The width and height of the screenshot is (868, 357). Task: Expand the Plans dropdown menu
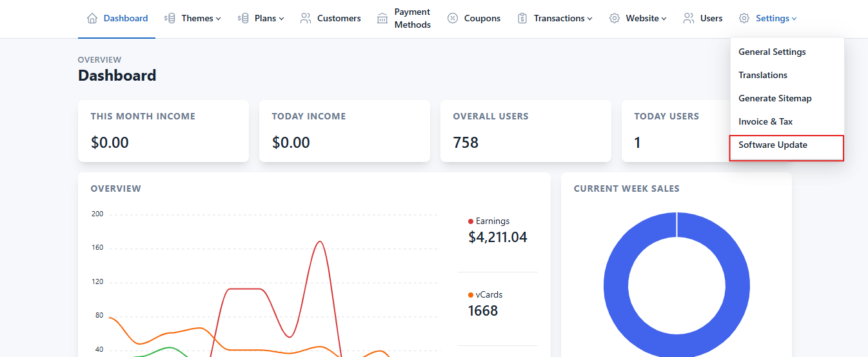(x=269, y=18)
